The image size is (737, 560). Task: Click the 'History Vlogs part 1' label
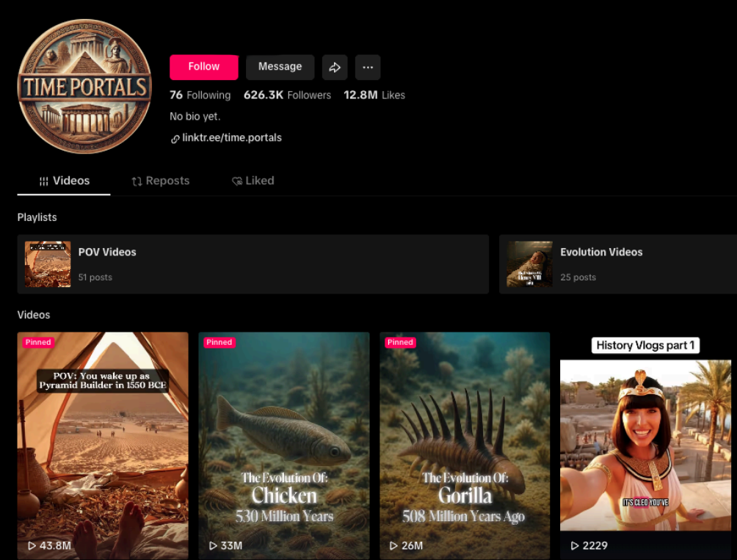pos(645,345)
